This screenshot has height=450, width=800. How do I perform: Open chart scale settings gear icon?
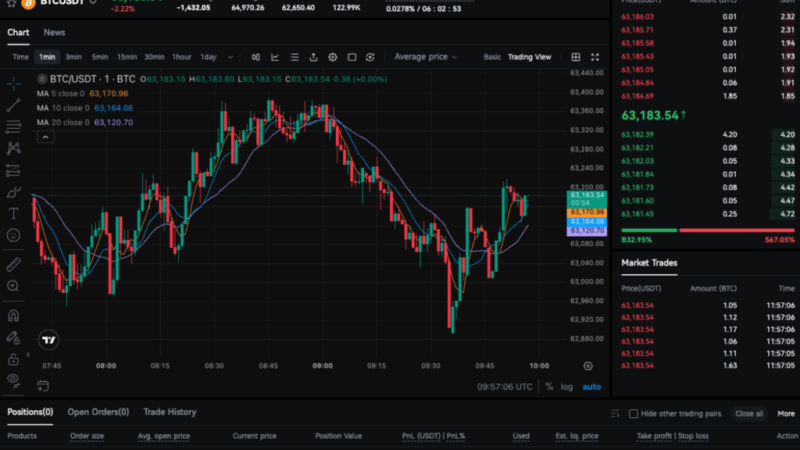point(588,366)
